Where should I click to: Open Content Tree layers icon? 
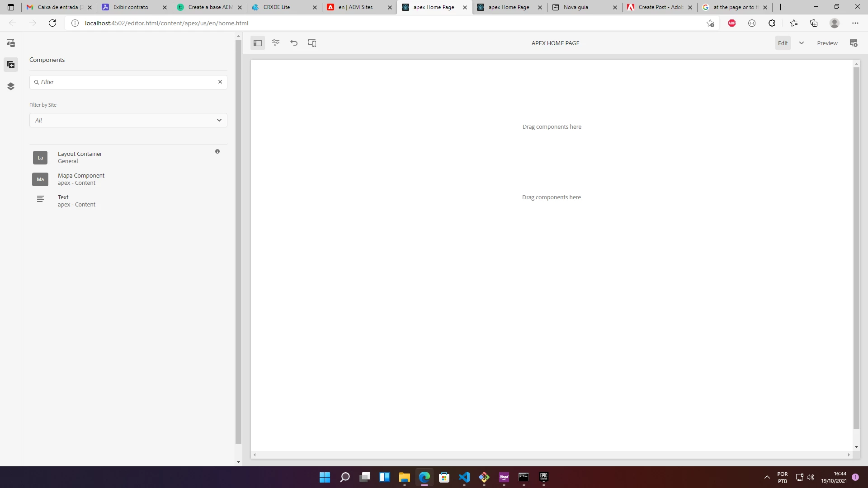[11, 86]
